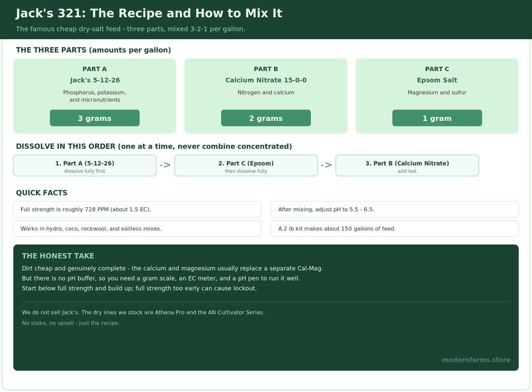Screen dimensions: 532x392
Task: Click the subtitle 'The famous cheap dry-salt feed'
Action: tap(130, 29)
